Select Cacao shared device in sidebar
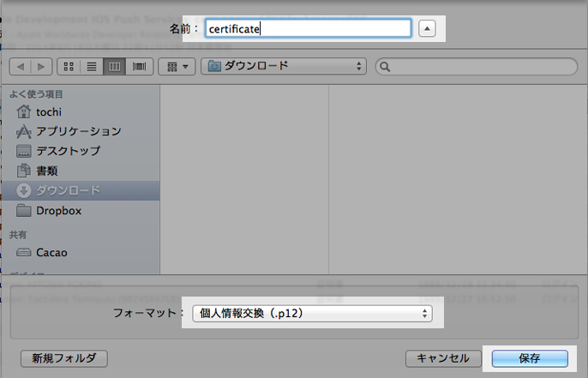 click(81, 252)
